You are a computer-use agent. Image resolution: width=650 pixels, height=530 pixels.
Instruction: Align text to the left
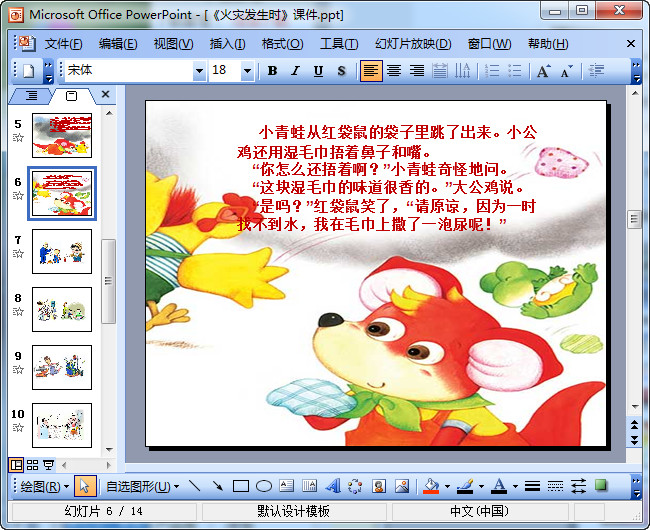click(371, 71)
